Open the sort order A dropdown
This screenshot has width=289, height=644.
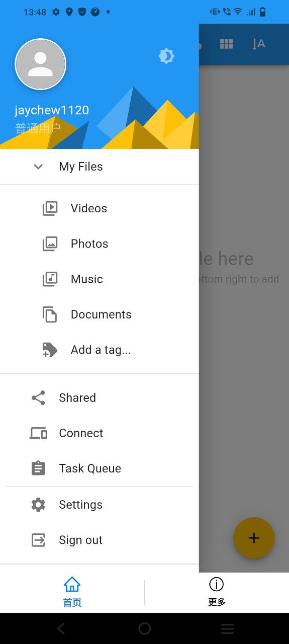[x=258, y=44]
